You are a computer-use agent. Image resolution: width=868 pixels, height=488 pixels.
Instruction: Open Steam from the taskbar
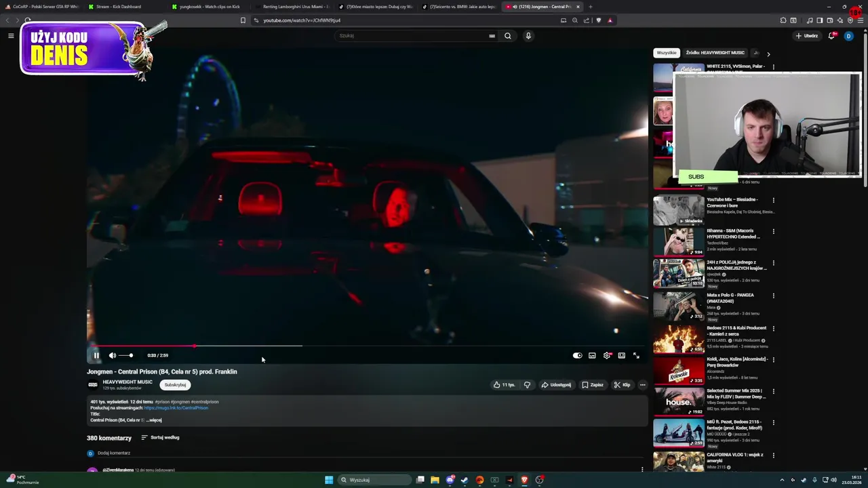pos(465,480)
